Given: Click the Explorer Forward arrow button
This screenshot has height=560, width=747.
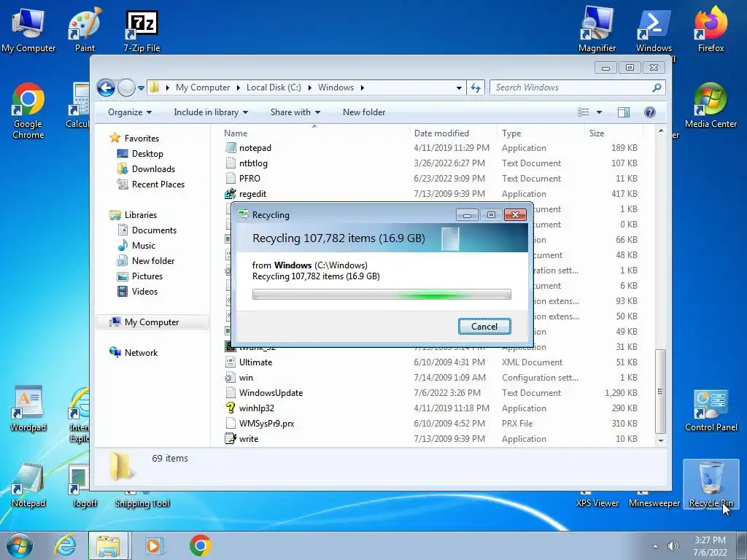Looking at the screenshot, I should click(126, 87).
